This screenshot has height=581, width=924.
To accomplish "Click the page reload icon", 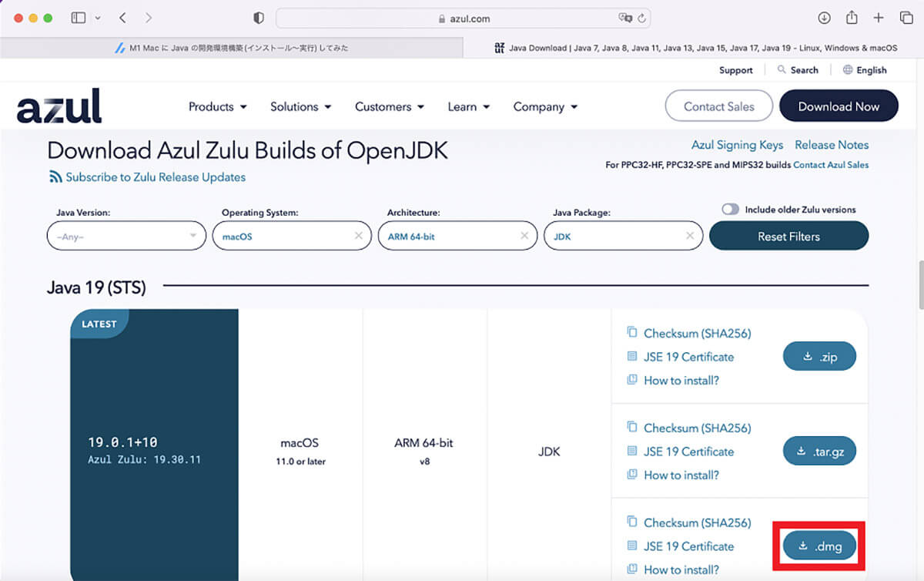I will click(x=641, y=18).
